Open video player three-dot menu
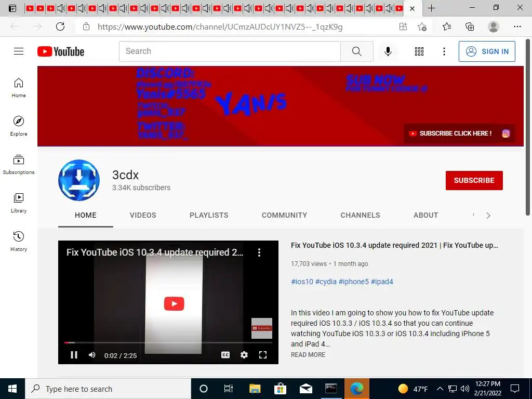Image resolution: width=532 pixels, height=399 pixels. tap(259, 252)
